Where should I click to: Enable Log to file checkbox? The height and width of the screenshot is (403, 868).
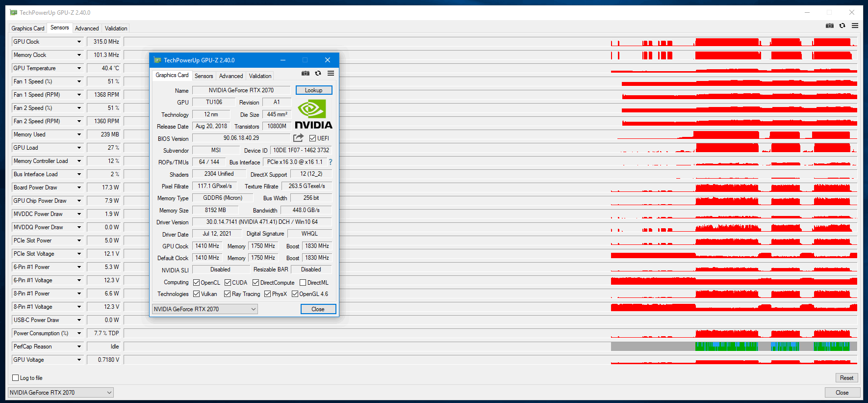coord(15,378)
